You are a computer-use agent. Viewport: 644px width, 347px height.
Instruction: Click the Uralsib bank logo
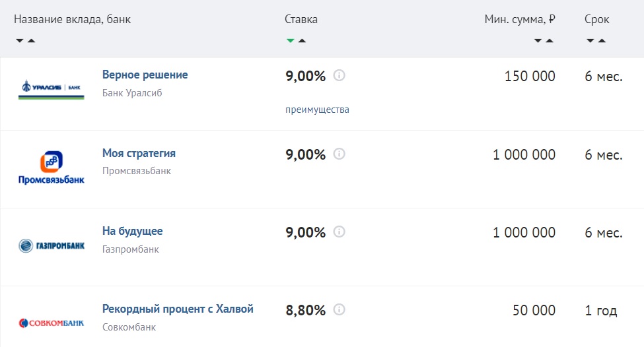pos(51,90)
